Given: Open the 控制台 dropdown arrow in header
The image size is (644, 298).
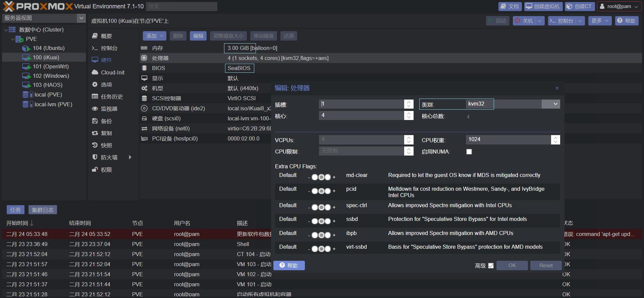Looking at the screenshot, I should [x=580, y=21].
